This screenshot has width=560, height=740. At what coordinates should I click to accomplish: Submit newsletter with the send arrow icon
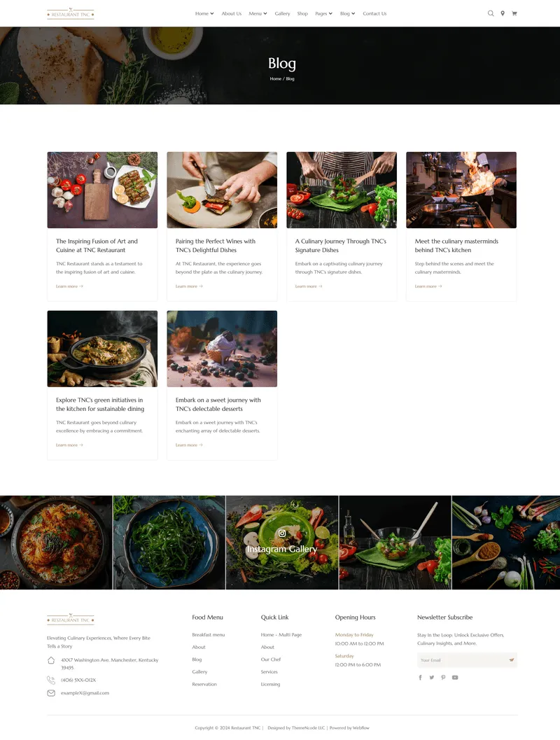click(512, 659)
